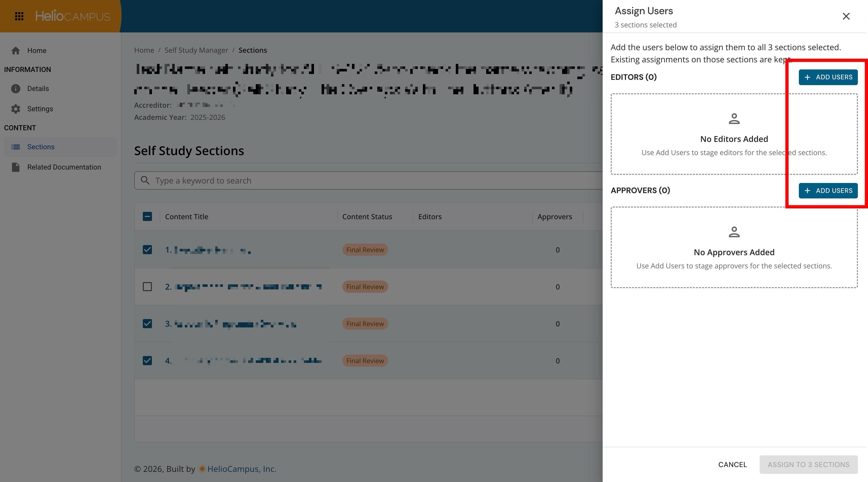Follow the Home breadcrumb link
Viewport: 868px width, 482px height.
click(x=144, y=50)
